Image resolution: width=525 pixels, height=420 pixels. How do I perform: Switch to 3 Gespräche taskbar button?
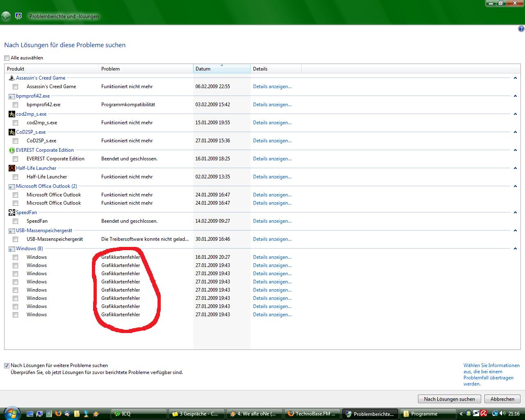point(197,414)
